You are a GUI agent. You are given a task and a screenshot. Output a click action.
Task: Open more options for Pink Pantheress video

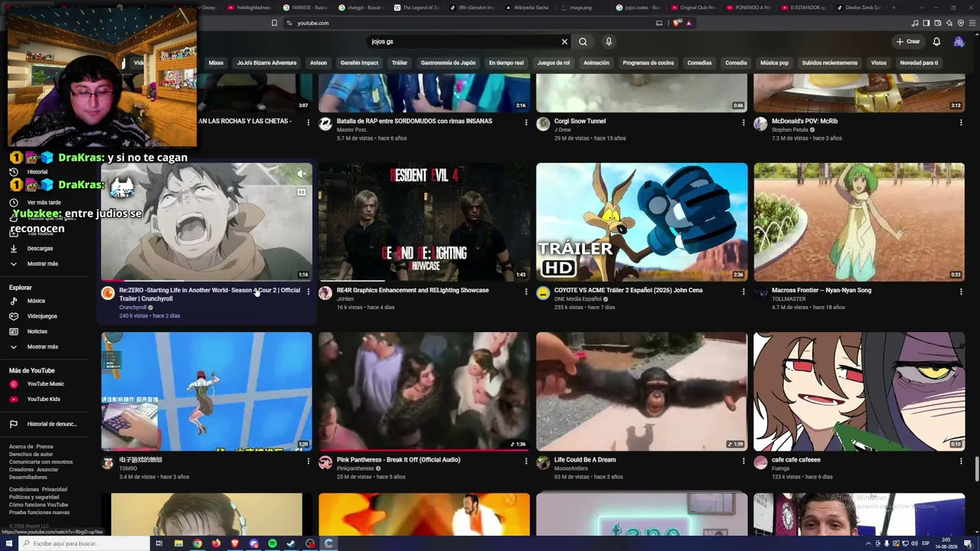tap(526, 461)
